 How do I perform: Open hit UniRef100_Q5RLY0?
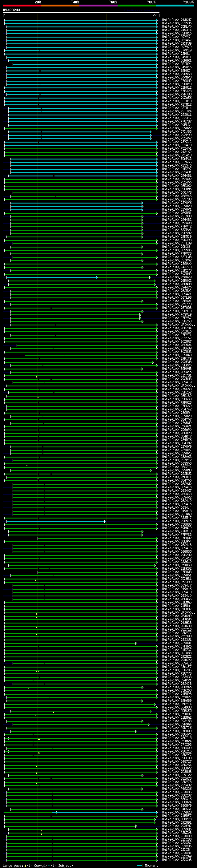(x=177, y=26)
